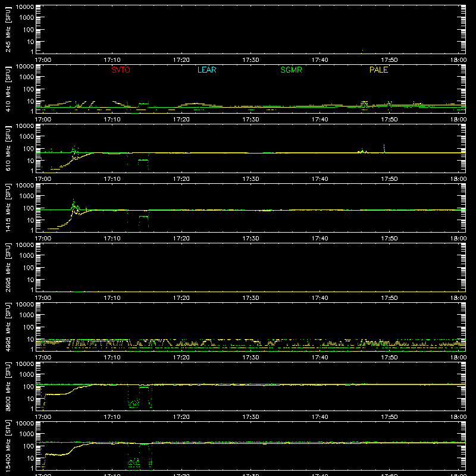Click the 18:00 tick under the 1415 MHz plot
476x476 pixels.
point(458,239)
